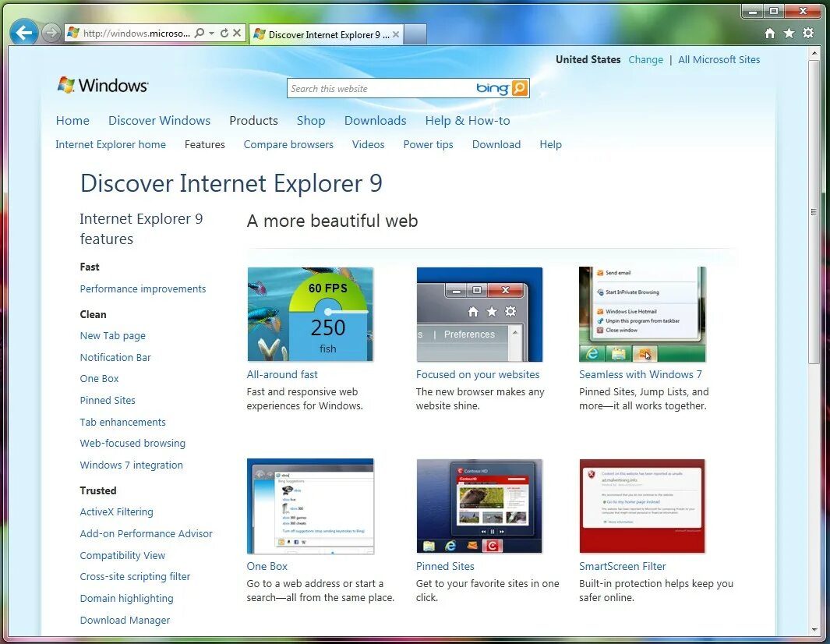Open Compare browsers sub-navigation link
Image resolution: width=830 pixels, height=644 pixels.
coord(288,144)
